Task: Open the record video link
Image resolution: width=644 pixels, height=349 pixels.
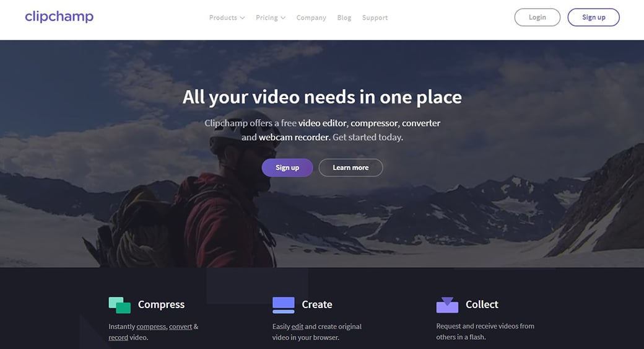Action: tap(118, 338)
